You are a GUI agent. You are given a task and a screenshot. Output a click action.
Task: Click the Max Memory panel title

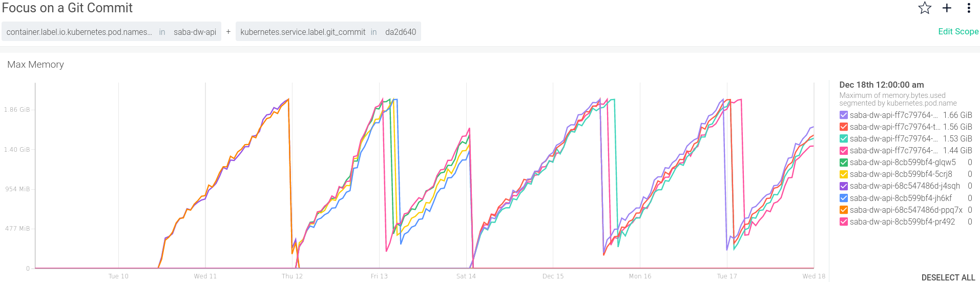click(x=35, y=65)
